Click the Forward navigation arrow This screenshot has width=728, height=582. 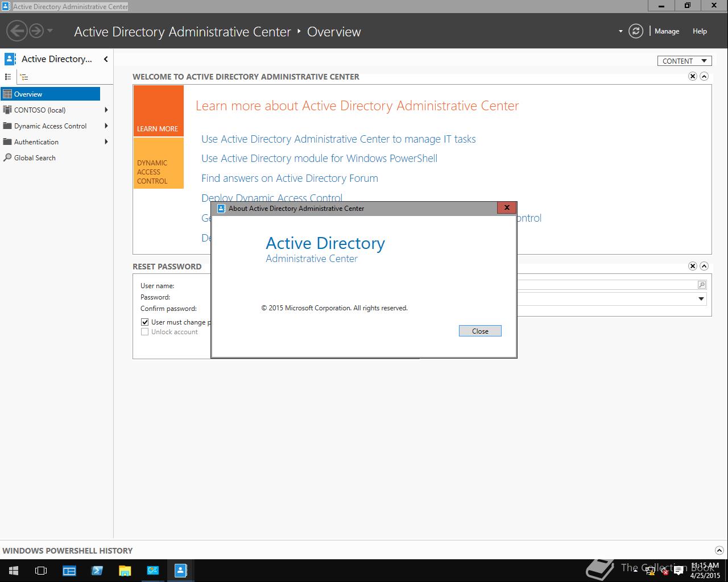pos(36,31)
